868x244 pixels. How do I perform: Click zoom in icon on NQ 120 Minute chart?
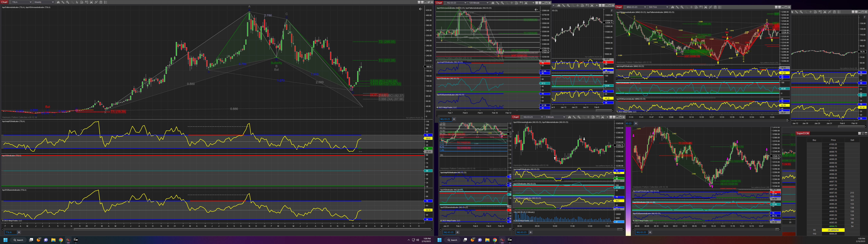click(502, 3)
